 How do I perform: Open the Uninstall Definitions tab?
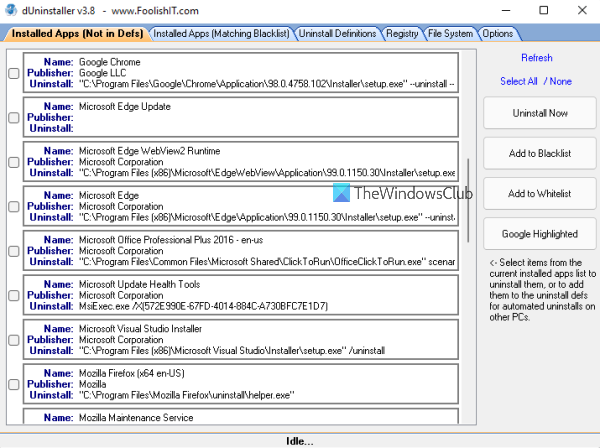337,34
